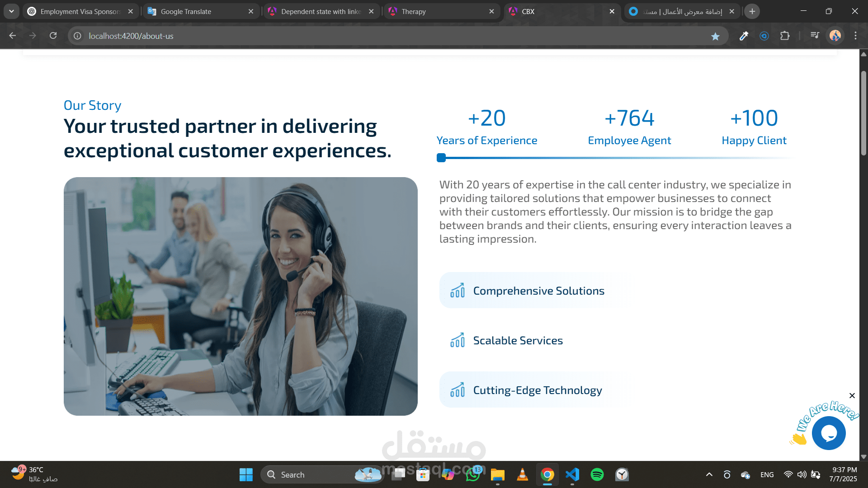Click the chart icon beside Scalable Services
The height and width of the screenshot is (488, 868).
coord(458,340)
